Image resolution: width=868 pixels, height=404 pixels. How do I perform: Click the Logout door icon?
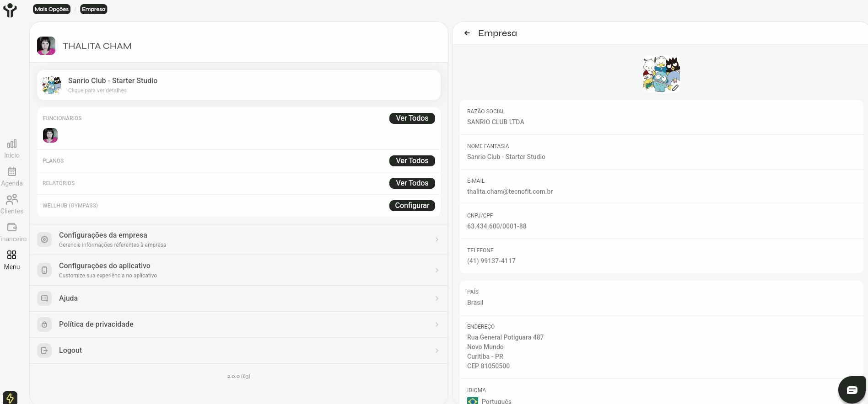tap(44, 351)
